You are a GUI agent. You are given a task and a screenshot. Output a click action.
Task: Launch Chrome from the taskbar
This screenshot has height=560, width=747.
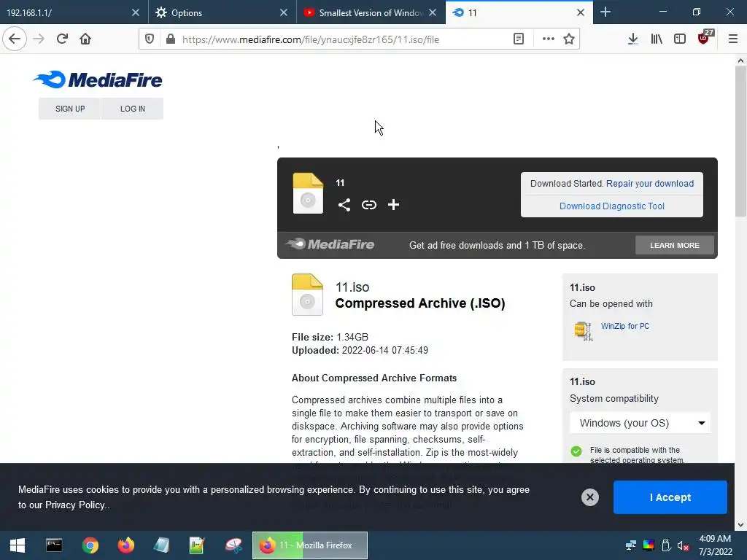pos(90,545)
